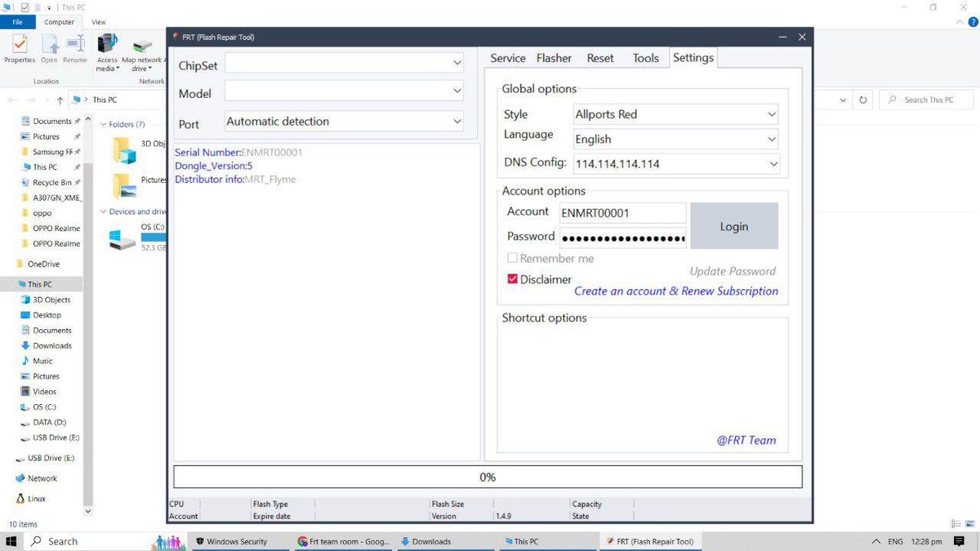Click the Update Password link

tap(733, 271)
